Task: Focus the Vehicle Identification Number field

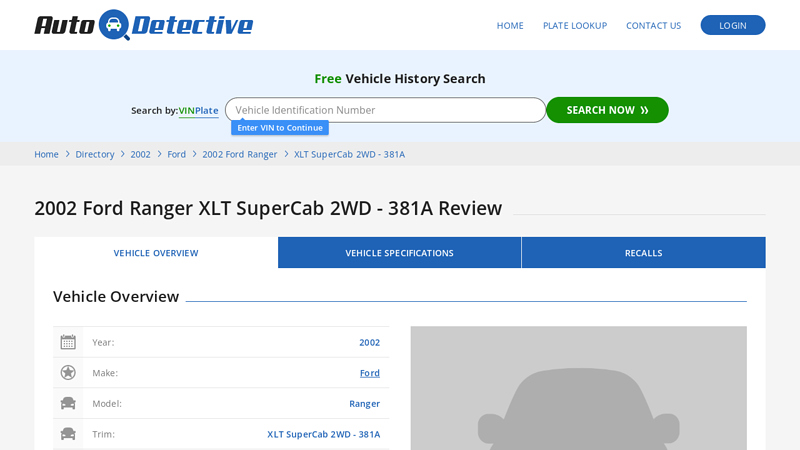Action: (385, 110)
